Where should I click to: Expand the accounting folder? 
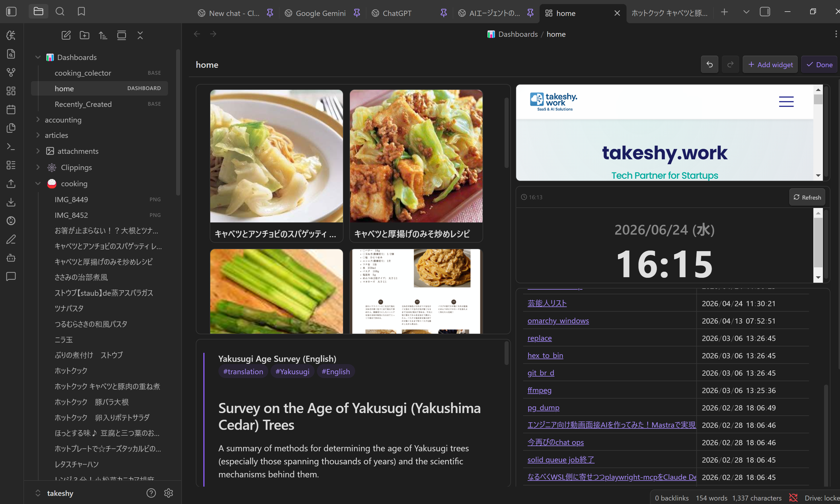38,120
